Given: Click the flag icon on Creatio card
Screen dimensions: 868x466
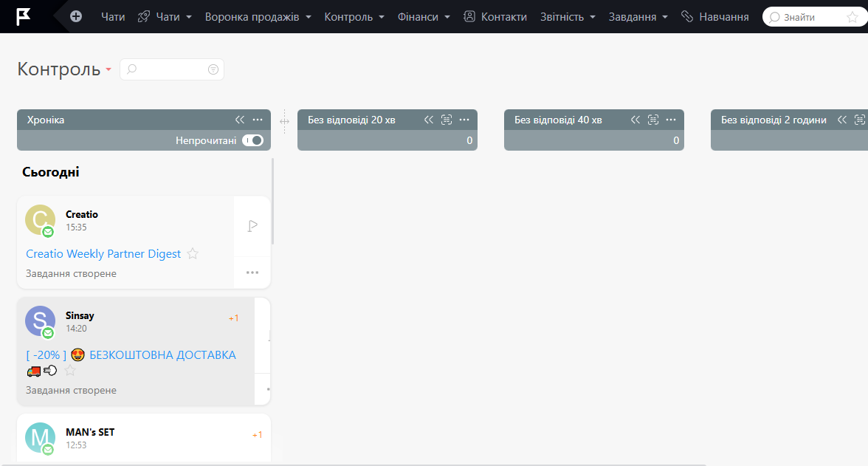Looking at the screenshot, I should (252, 225).
